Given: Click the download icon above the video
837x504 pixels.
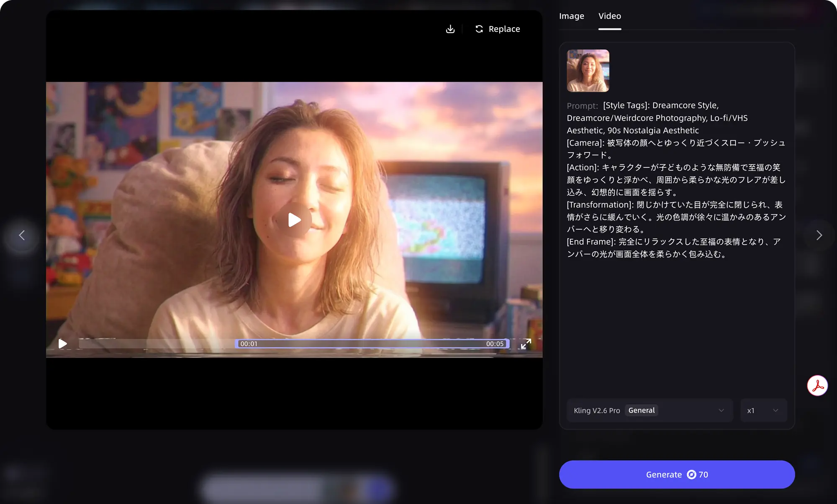Looking at the screenshot, I should [450, 29].
